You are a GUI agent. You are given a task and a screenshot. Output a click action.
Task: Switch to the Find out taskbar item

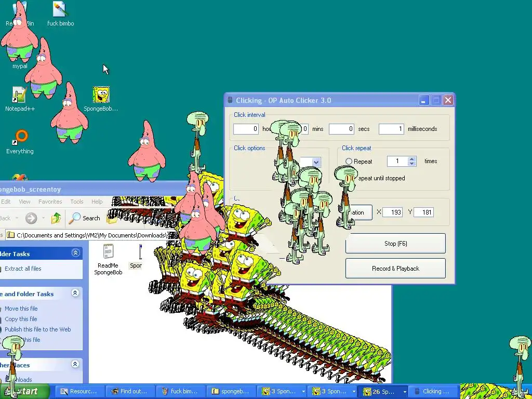(x=130, y=392)
